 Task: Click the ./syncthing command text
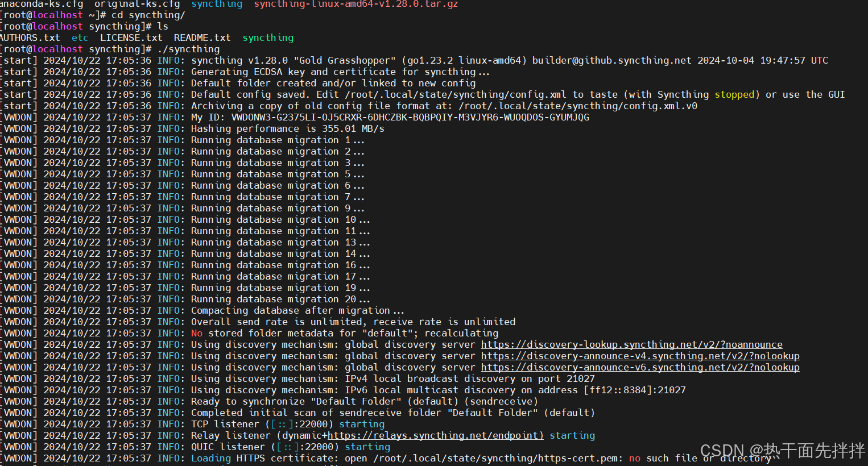188,49
